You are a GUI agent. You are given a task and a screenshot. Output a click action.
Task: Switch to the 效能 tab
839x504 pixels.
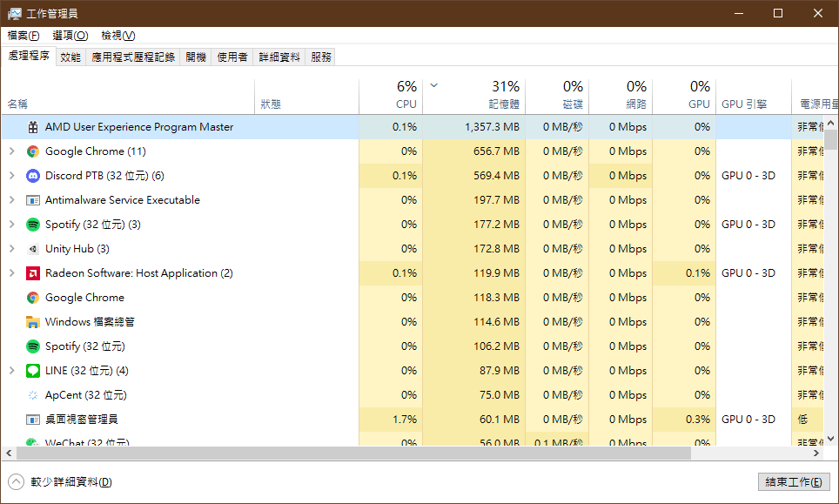70,57
